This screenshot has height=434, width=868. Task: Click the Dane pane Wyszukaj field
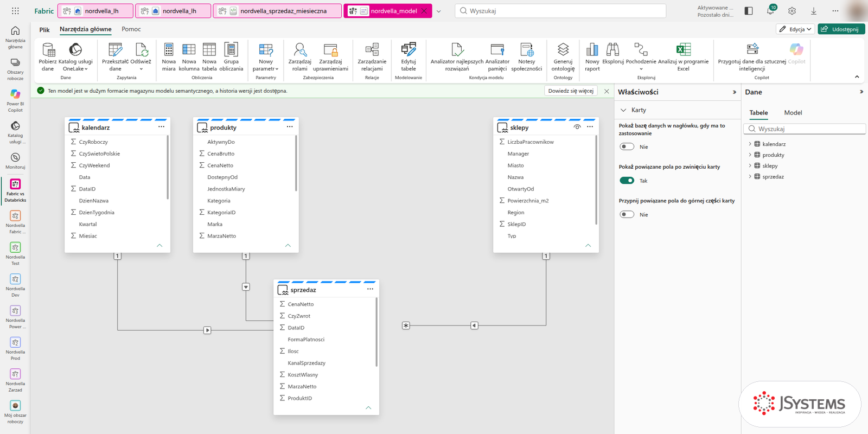pyautogui.click(x=805, y=129)
